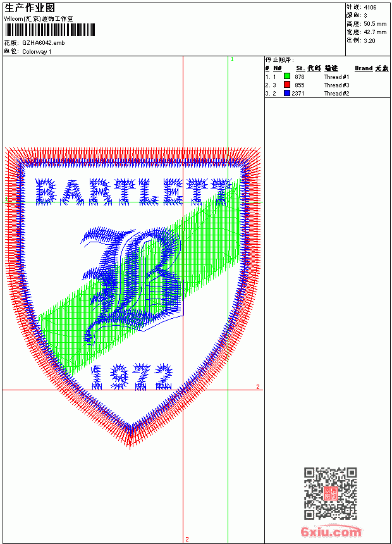Click the Brand column header
392x544 pixels.
tap(364, 68)
